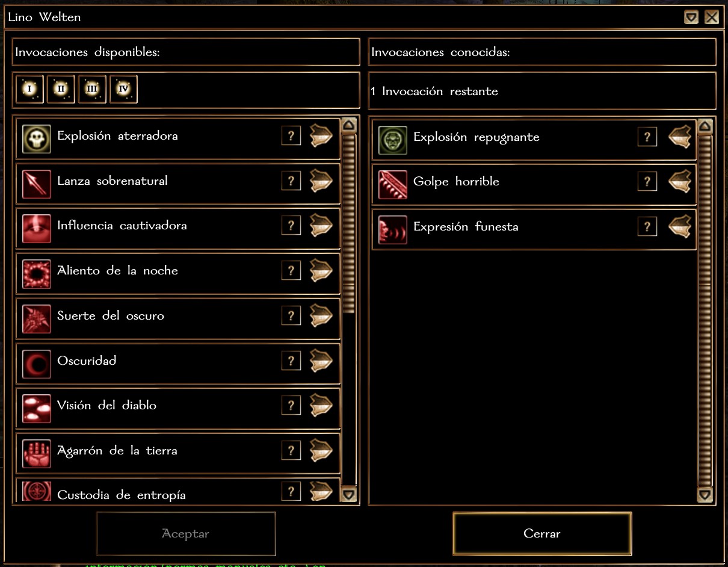Viewport: 728px width, 567px height.
Task: Open help for Visión del diablo
Action: (x=291, y=405)
